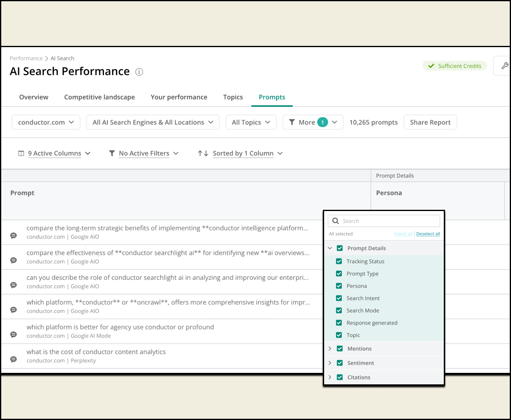Switch to the Topics tab
The height and width of the screenshot is (420, 511).
click(233, 97)
